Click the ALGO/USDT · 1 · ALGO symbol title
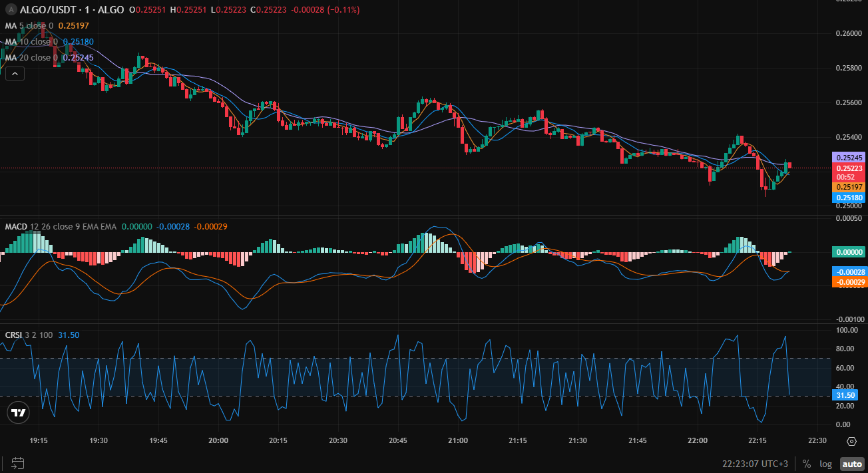This screenshot has width=868, height=473. pyautogui.click(x=71, y=10)
